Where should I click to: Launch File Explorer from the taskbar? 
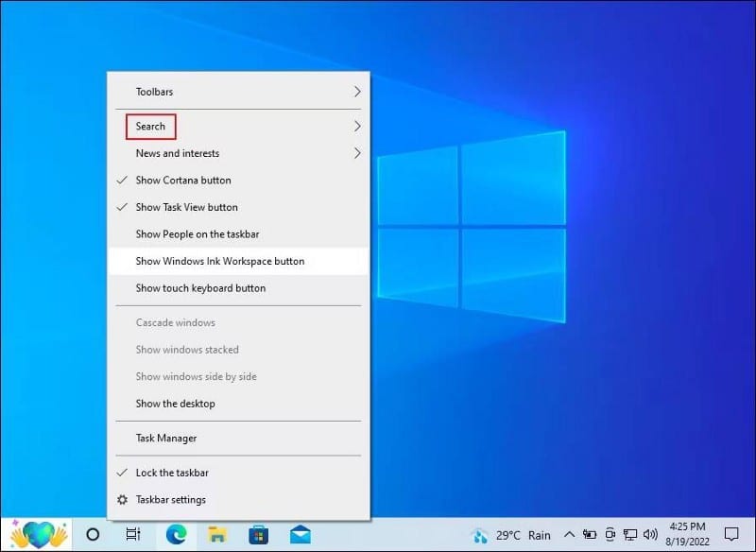pos(216,534)
